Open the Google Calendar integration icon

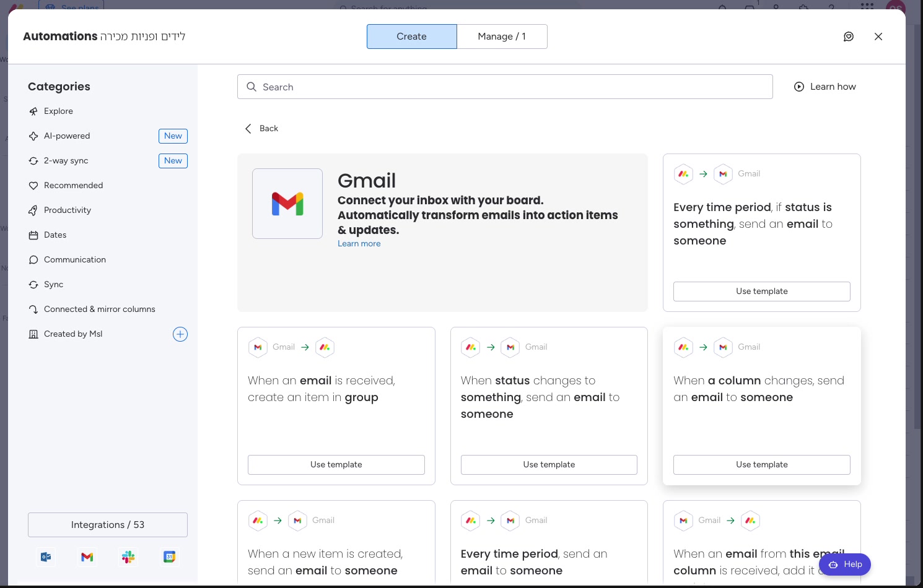coord(169,557)
